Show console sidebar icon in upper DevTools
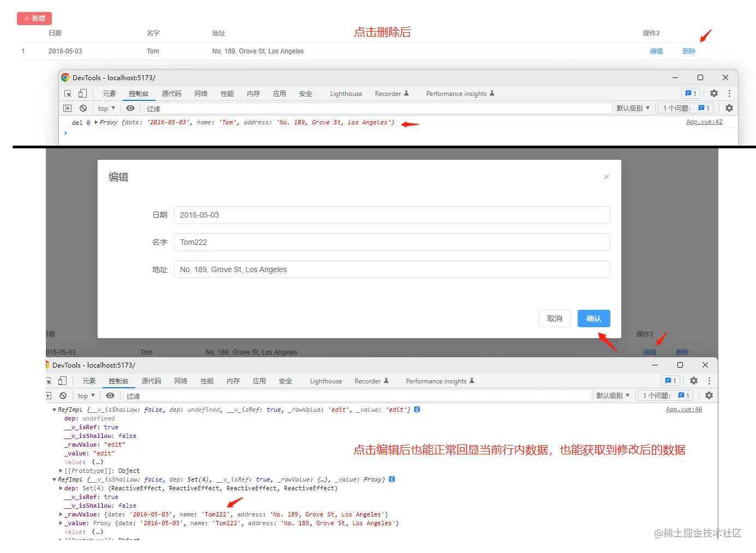Screen dimensions: 756x553 [x=68, y=109]
